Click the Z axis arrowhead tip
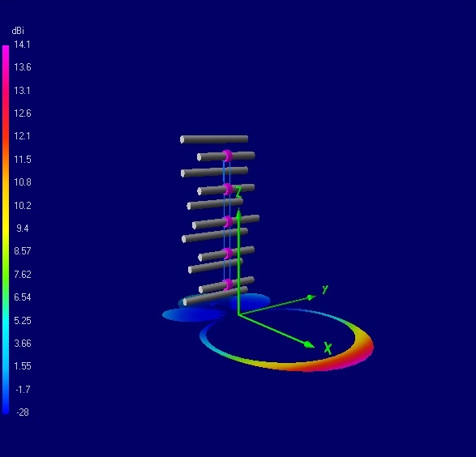The width and height of the screenshot is (476, 457). tap(239, 213)
